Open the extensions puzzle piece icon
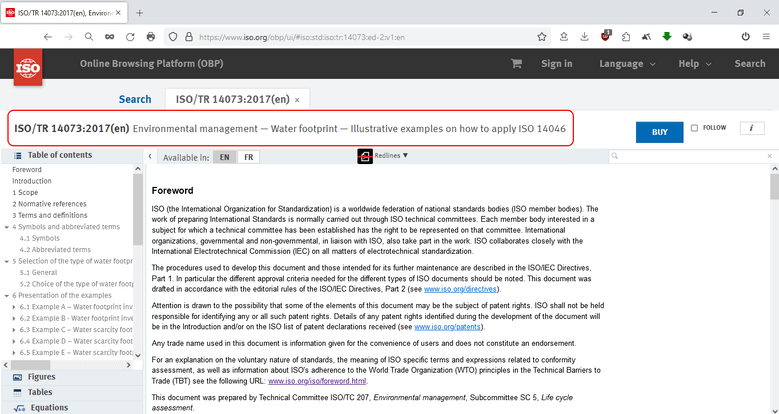 click(626, 37)
